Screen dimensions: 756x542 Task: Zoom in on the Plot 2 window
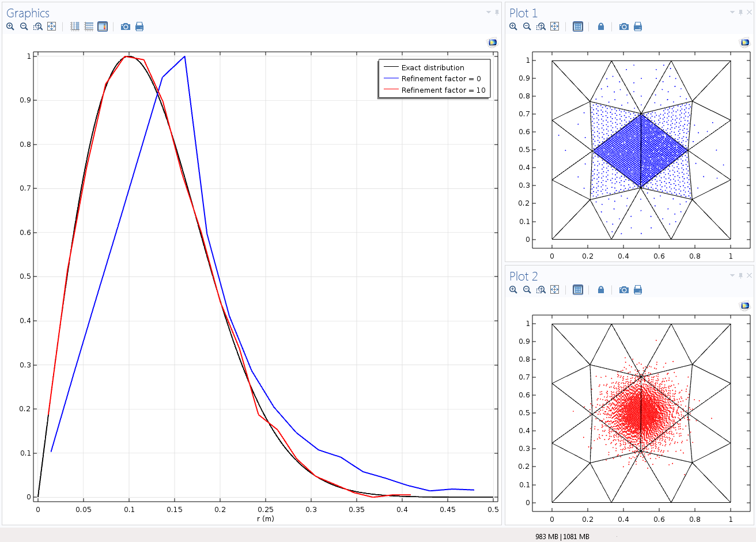coord(513,290)
